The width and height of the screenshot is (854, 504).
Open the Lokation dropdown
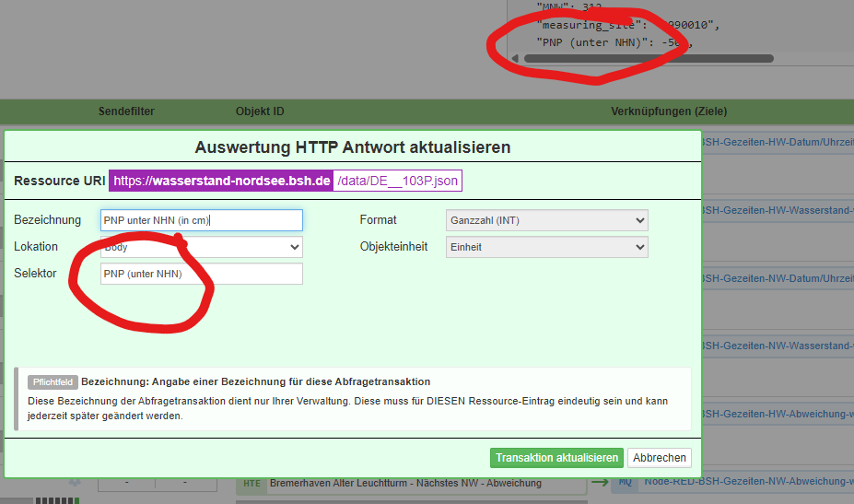(x=201, y=247)
